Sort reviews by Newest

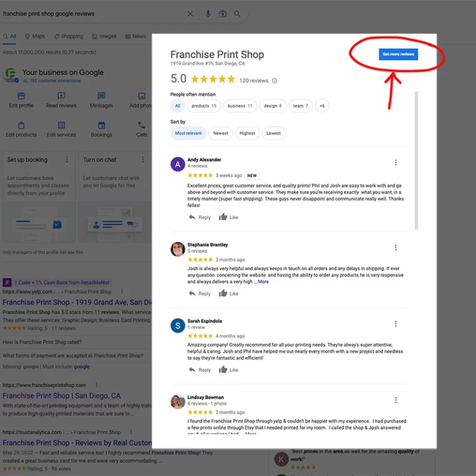tap(221, 133)
